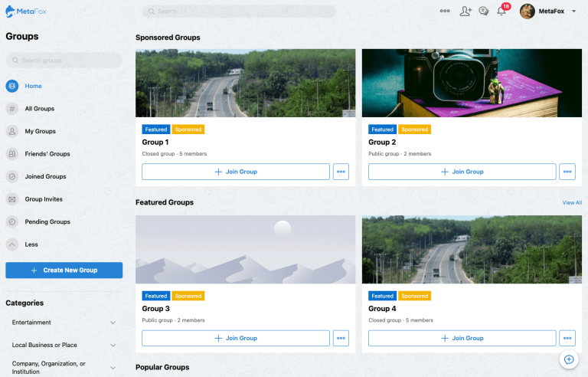
Task: Open more options for Group 2
Action: [567, 172]
